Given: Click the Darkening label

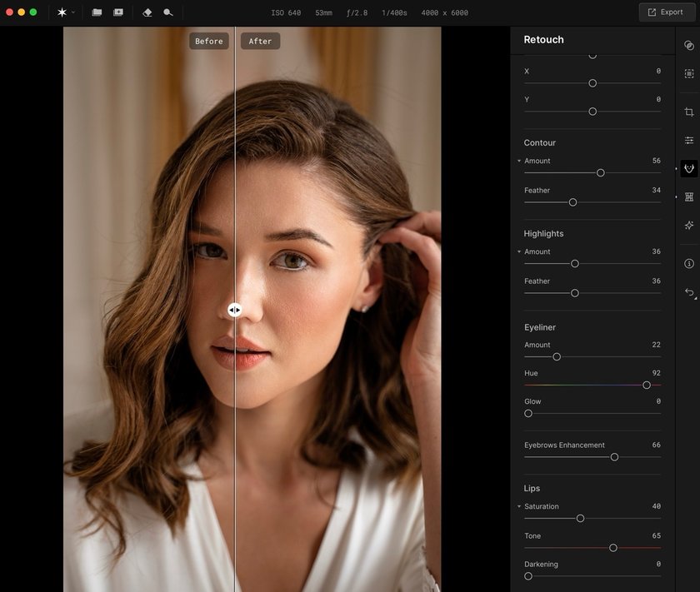Looking at the screenshot, I should [x=541, y=565].
